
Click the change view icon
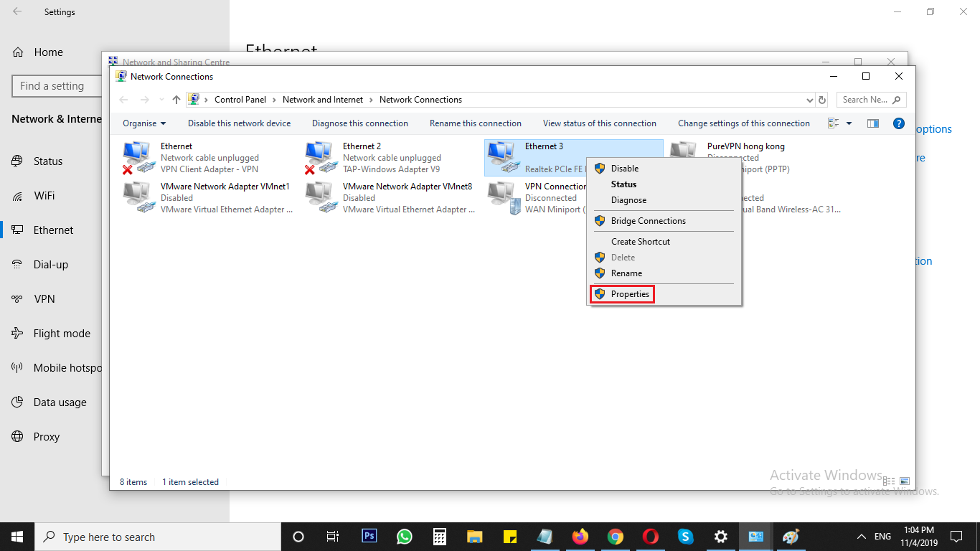pyautogui.click(x=834, y=123)
